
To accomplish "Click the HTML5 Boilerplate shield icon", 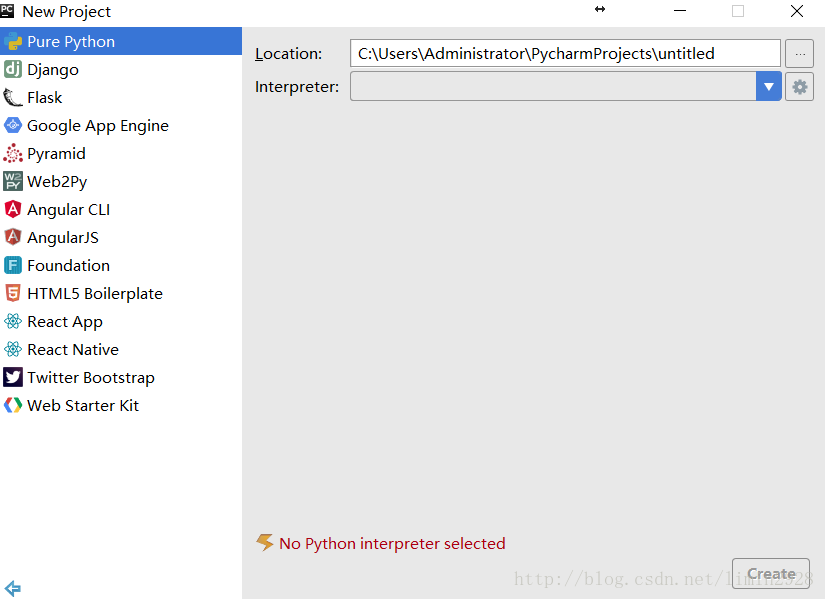I will point(13,293).
